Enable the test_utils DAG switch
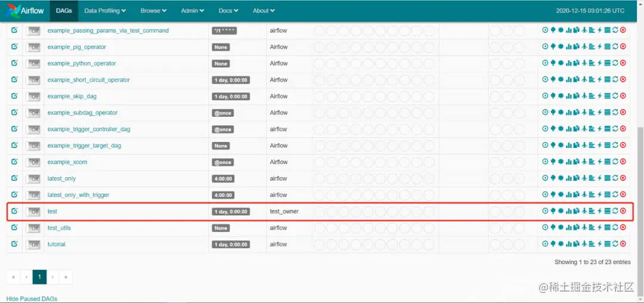644x303 pixels. click(33, 228)
